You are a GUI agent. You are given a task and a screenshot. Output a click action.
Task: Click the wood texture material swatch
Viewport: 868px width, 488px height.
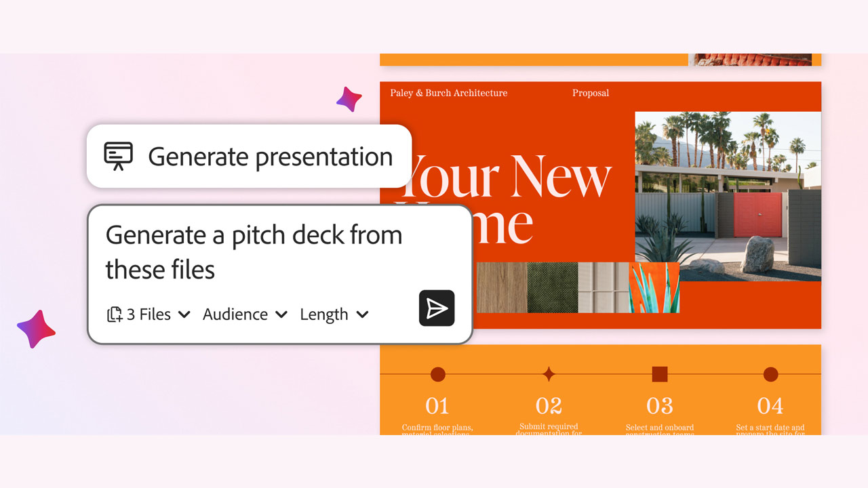point(501,287)
